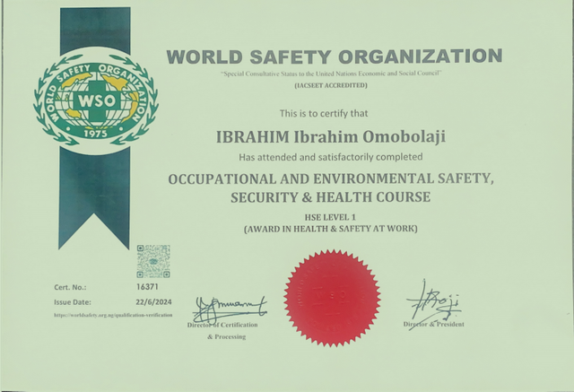Click 'This is to certify that'
This screenshot has width=574, height=392.
[x=324, y=113]
